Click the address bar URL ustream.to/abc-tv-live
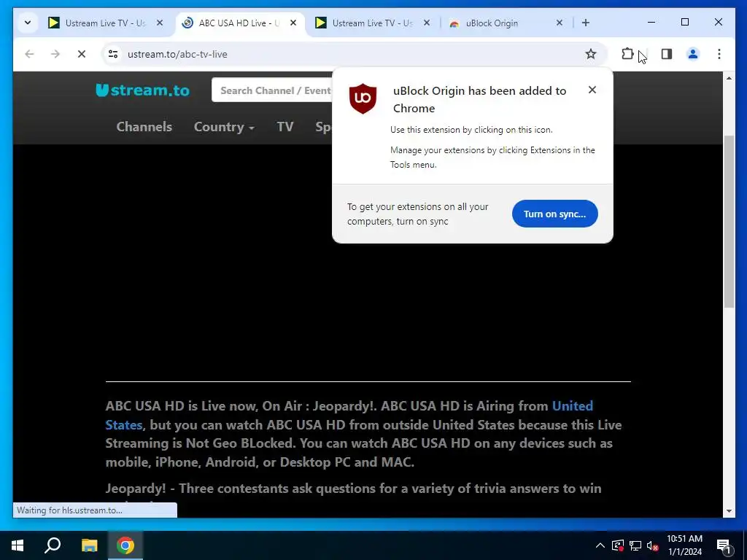This screenshot has height=560, width=747. 177,54
